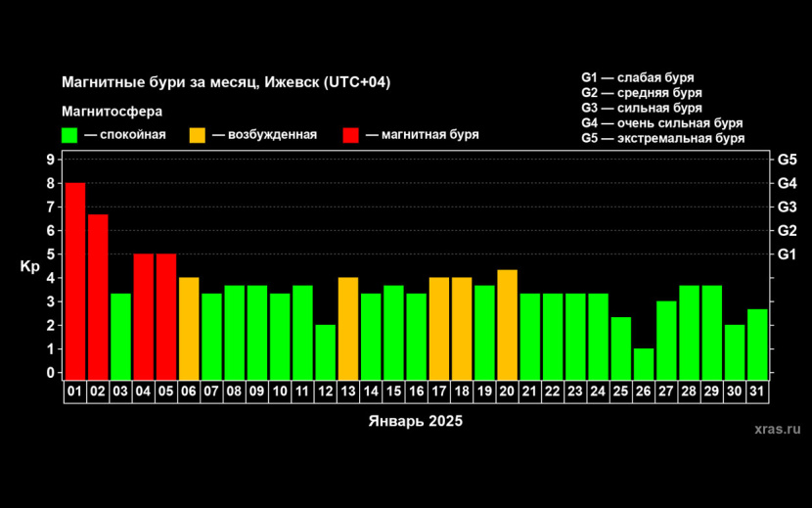Click the '9' value on Kp axis

pyautogui.click(x=50, y=160)
